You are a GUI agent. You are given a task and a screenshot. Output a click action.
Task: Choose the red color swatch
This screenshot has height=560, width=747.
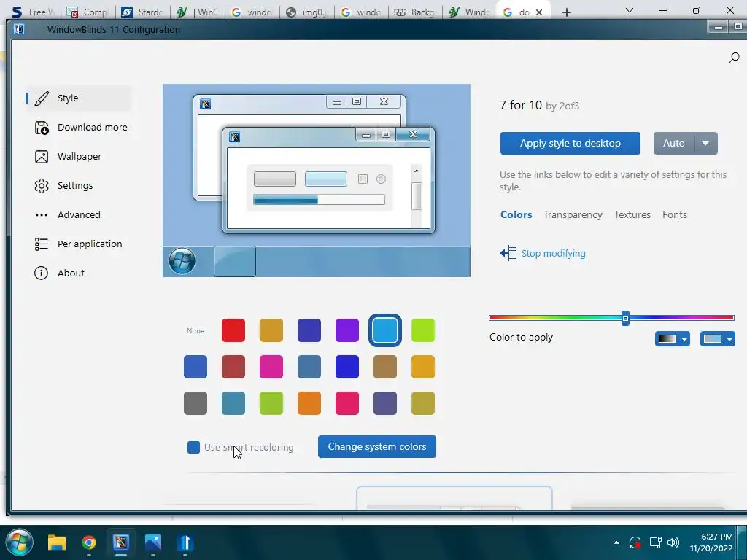point(233,330)
